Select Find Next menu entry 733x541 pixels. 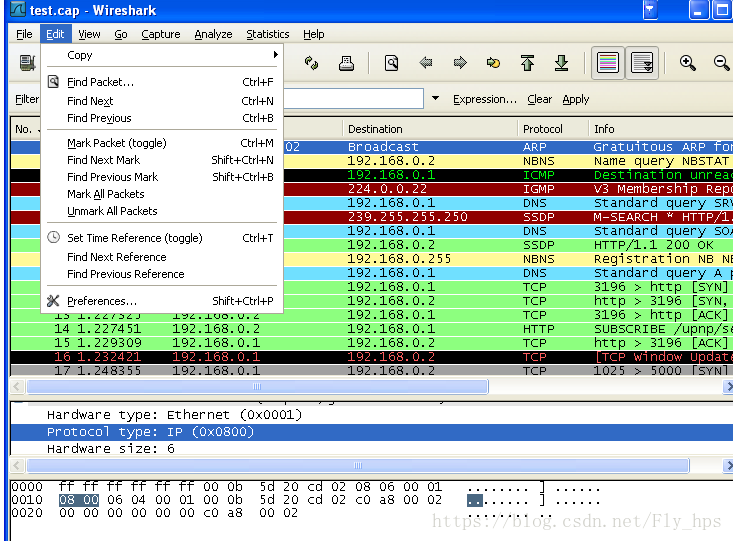click(162, 101)
